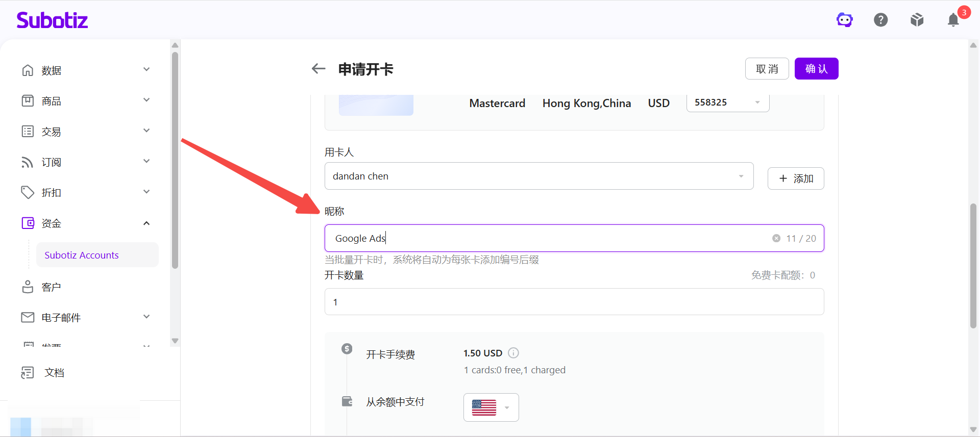Collapse the 资金 menu chevron
980x437 pixels.
pos(146,223)
